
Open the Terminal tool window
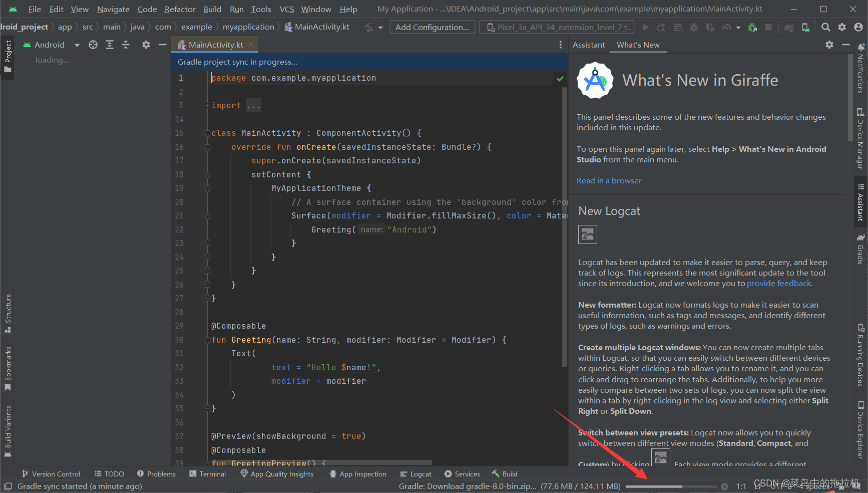click(x=208, y=474)
